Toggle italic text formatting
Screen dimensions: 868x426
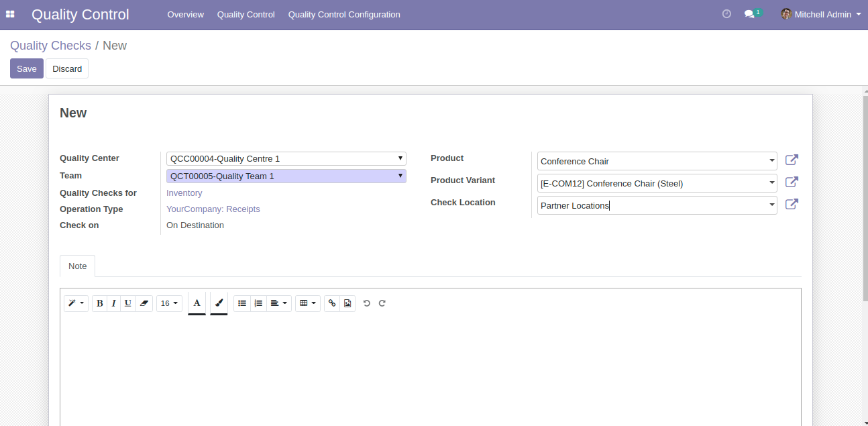pos(113,303)
